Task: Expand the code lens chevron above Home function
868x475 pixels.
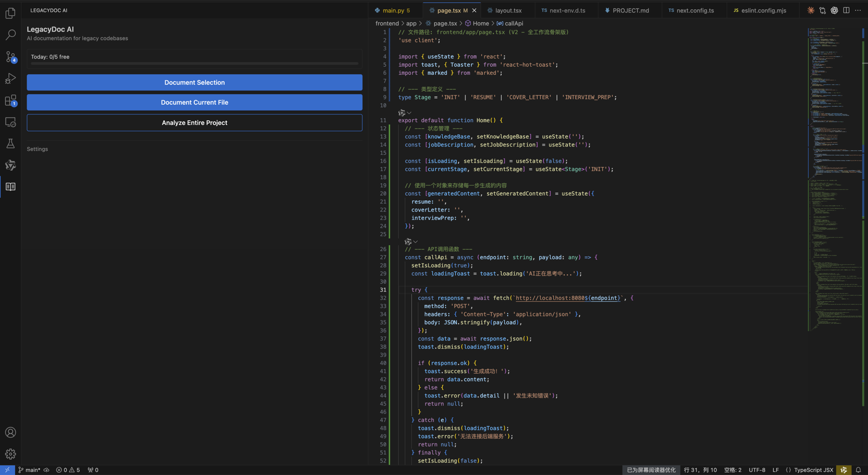Action: (x=409, y=113)
